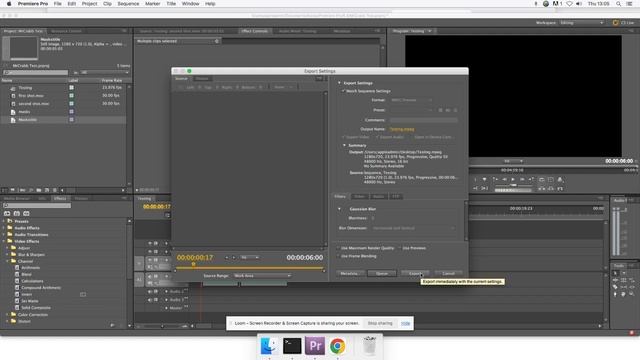Click New Bin icon in Project panel

tap(39, 190)
